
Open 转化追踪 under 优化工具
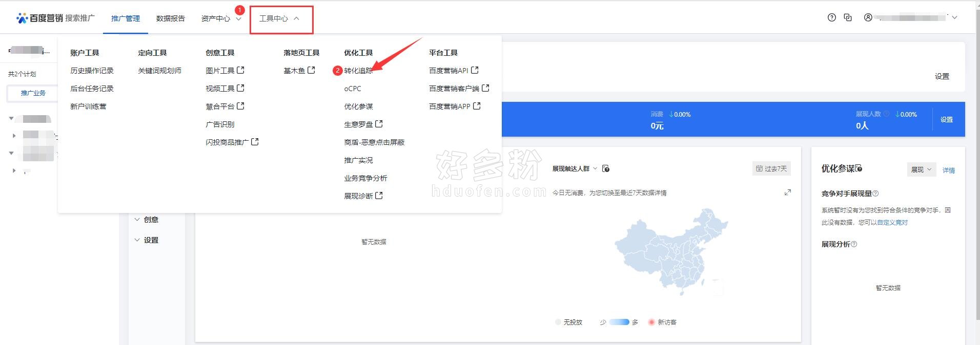point(358,71)
